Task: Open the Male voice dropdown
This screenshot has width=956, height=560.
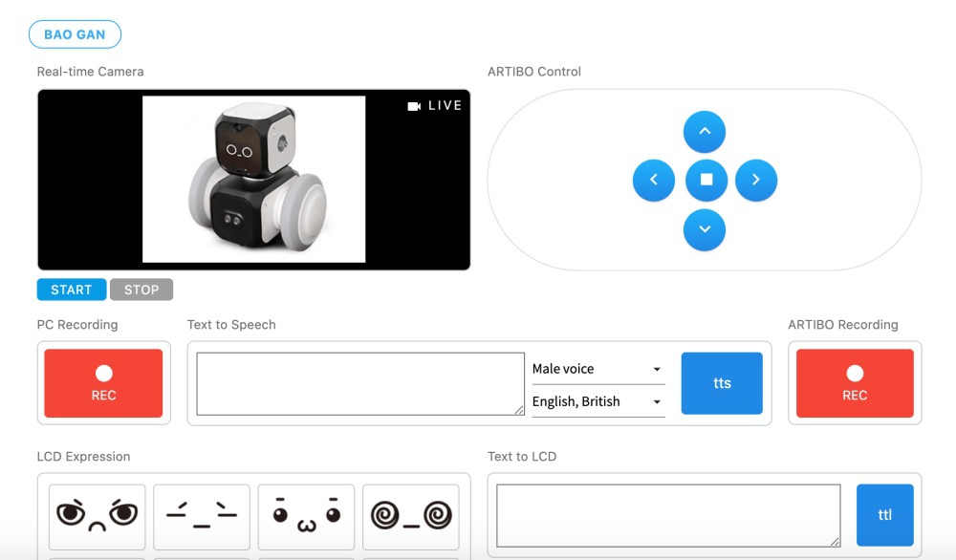Action: pyautogui.click(x=598, y=369)
